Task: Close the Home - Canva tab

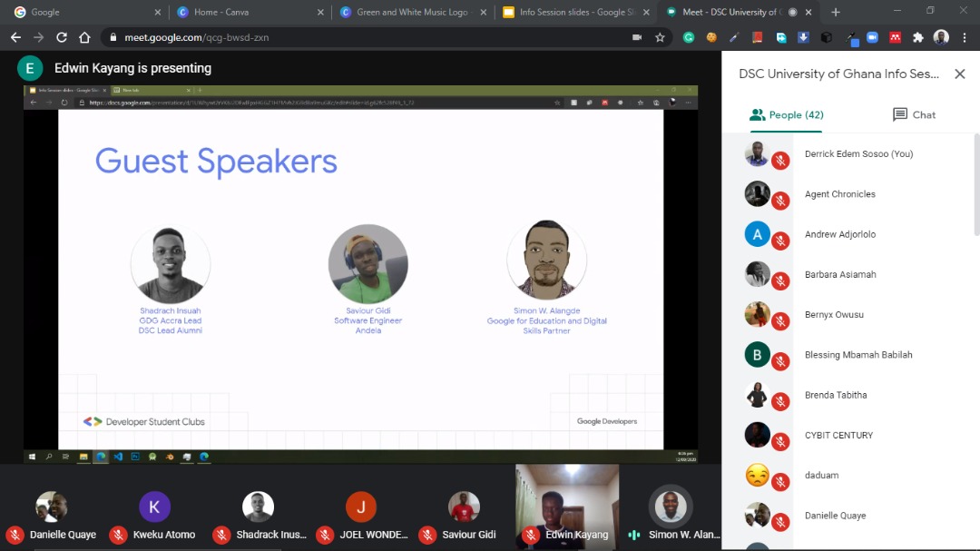Action: click(320, 12)
